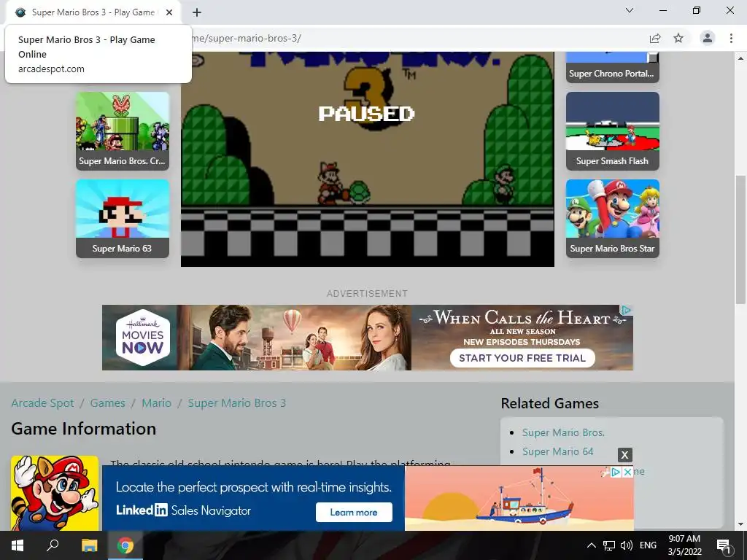The width and height of the screenshot is (747, 560).
Task: Open the Windows Start menu
Action: point(18,545)
